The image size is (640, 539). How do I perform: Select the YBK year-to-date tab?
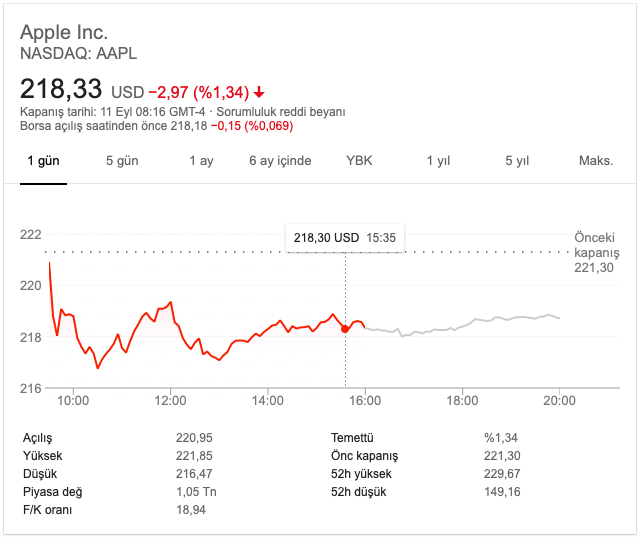[x=359, y=161]
